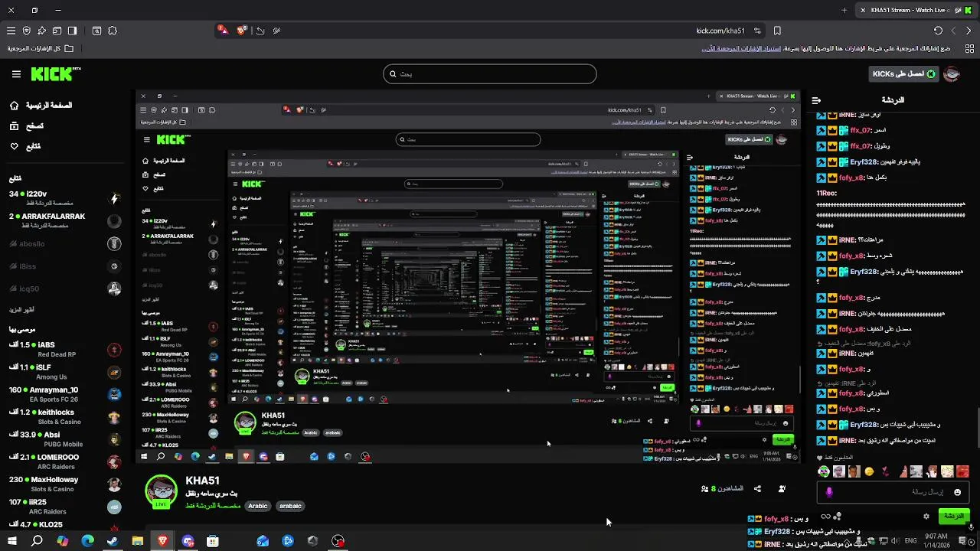Go back in browser history
Screen dimensions: 980x551
coord(969,31)
